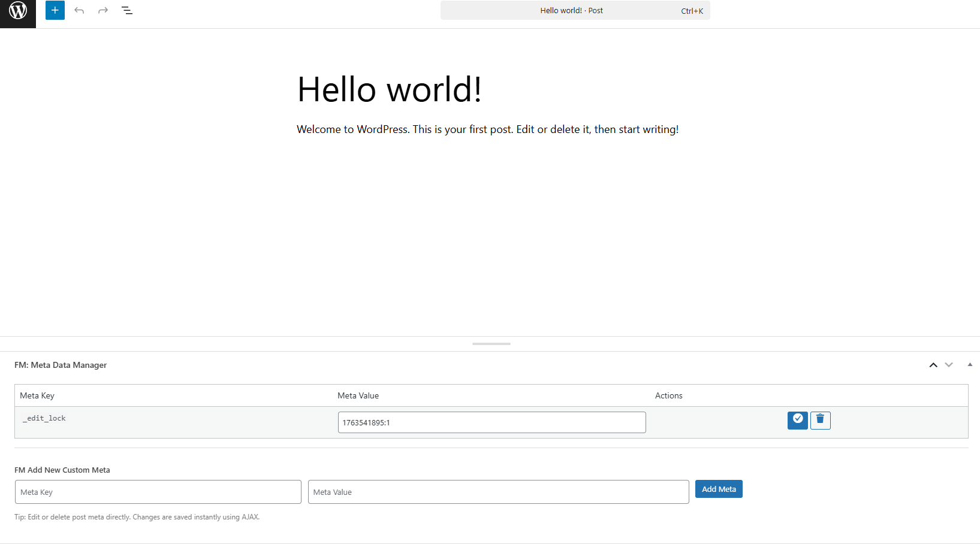Save the _edit_lock meta with the checkmark icon
The width and height of the screenshot is (980, 544).
tap(797, 420)
